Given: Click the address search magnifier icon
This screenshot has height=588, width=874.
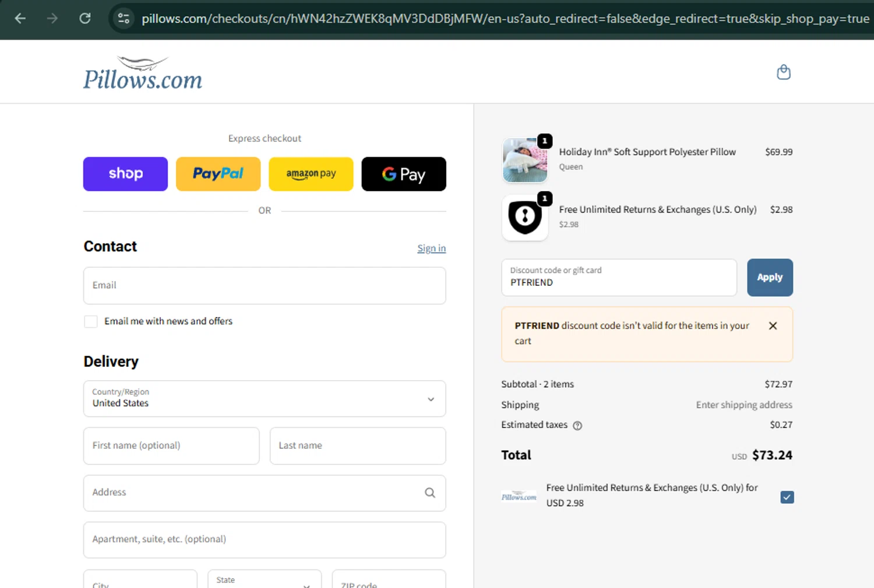Looking at the screenshot, I should tap(430, 493).
